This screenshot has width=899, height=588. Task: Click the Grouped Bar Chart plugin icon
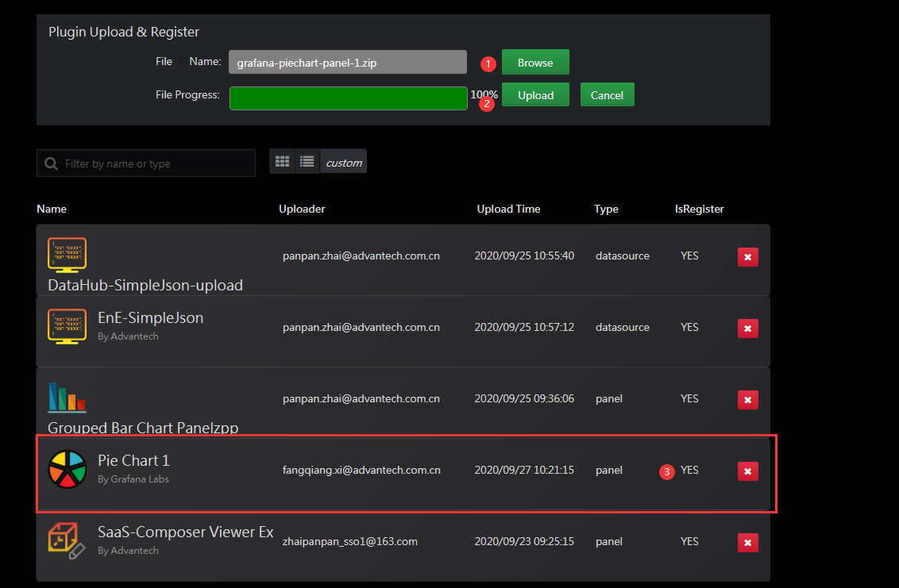67,398
